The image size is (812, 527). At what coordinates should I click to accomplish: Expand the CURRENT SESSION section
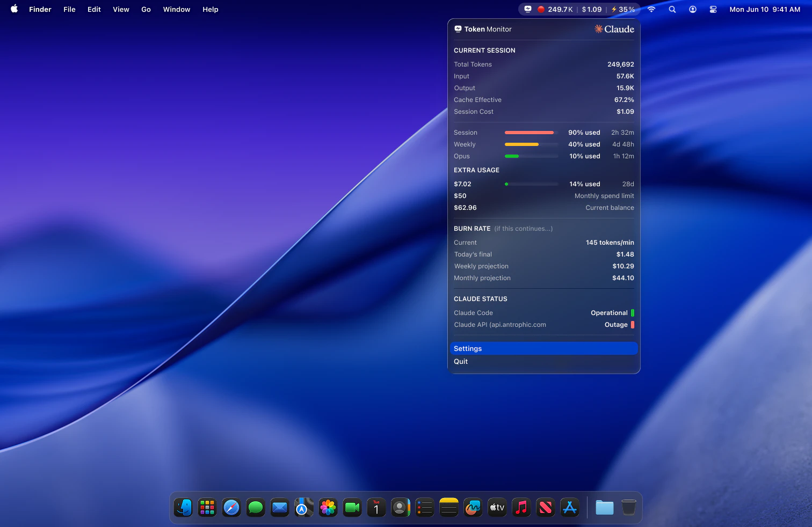click(x=484, y=50)
